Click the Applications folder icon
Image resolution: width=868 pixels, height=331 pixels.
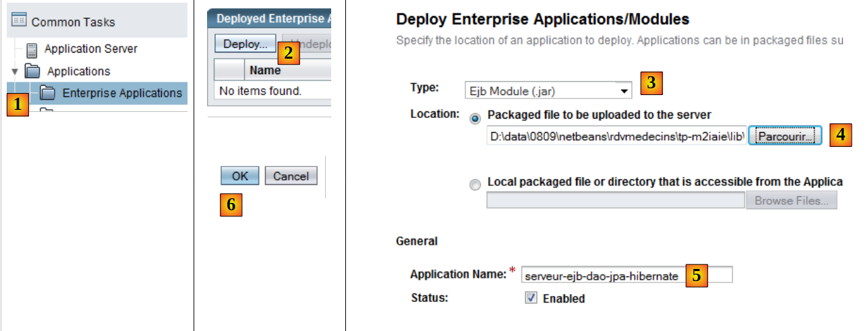click(x=32, y=71)
